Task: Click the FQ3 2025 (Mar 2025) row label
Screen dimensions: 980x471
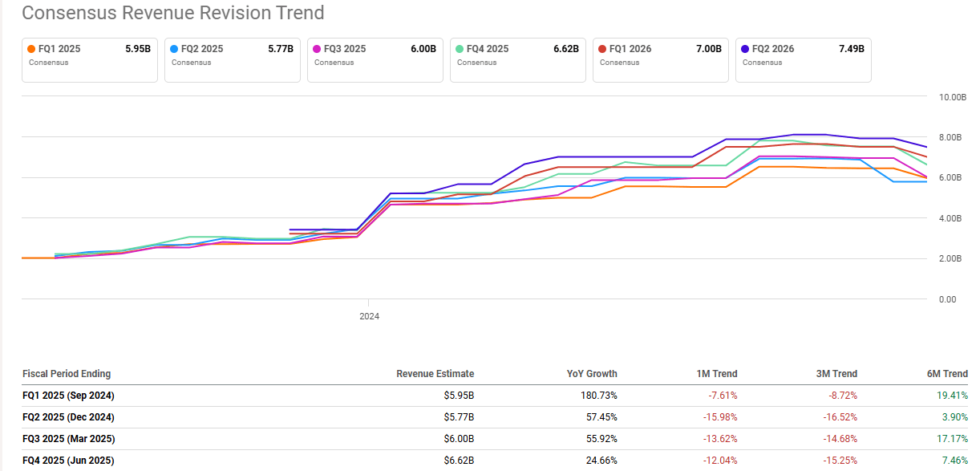Action: click(69, 439)
